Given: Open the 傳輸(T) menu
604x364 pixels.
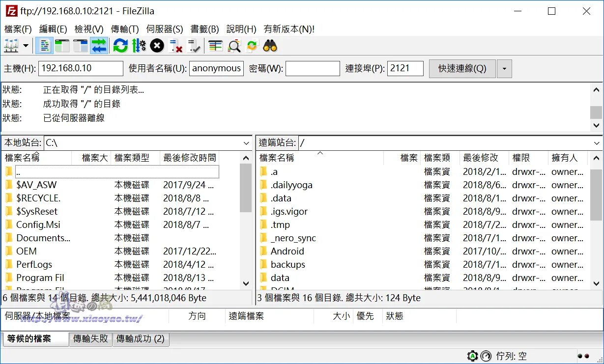Looking at the screenshot, I should [125, 29].
